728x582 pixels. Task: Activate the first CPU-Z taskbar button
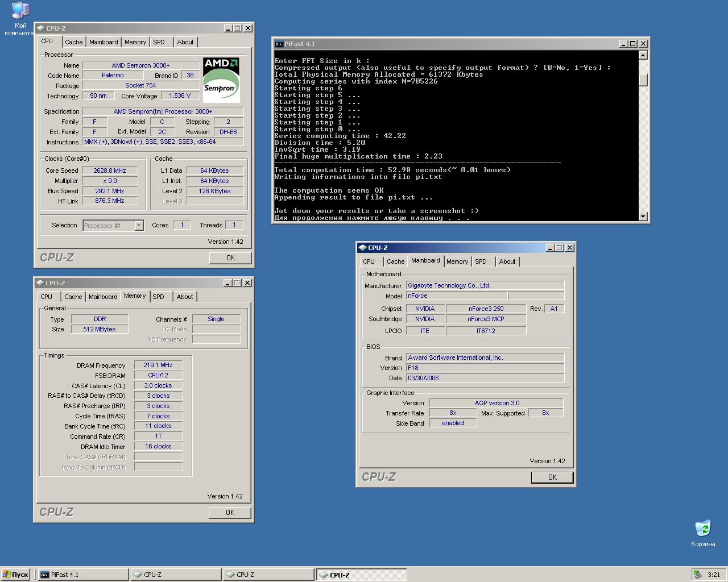(176, 575)
